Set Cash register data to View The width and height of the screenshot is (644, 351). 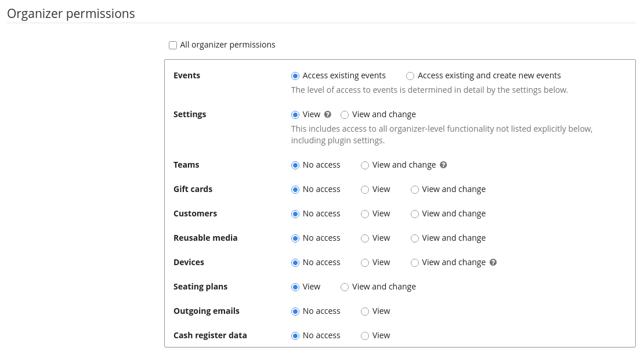(x=365, y=336)
